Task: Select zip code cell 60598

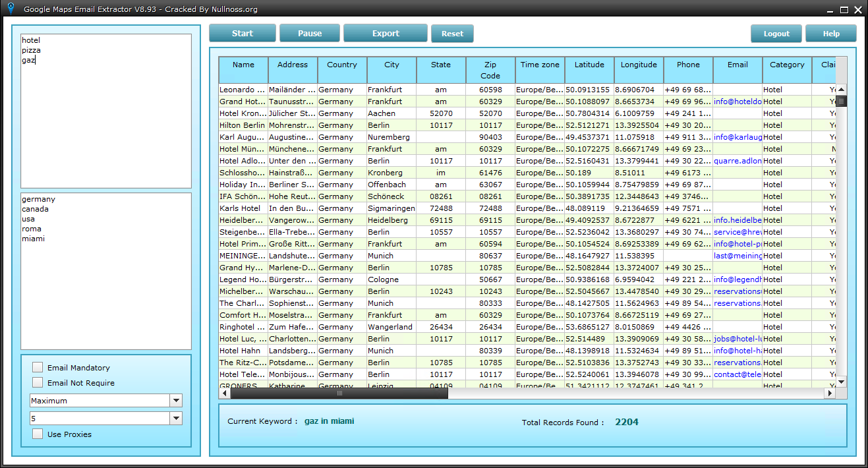Action: click(490, 90)
